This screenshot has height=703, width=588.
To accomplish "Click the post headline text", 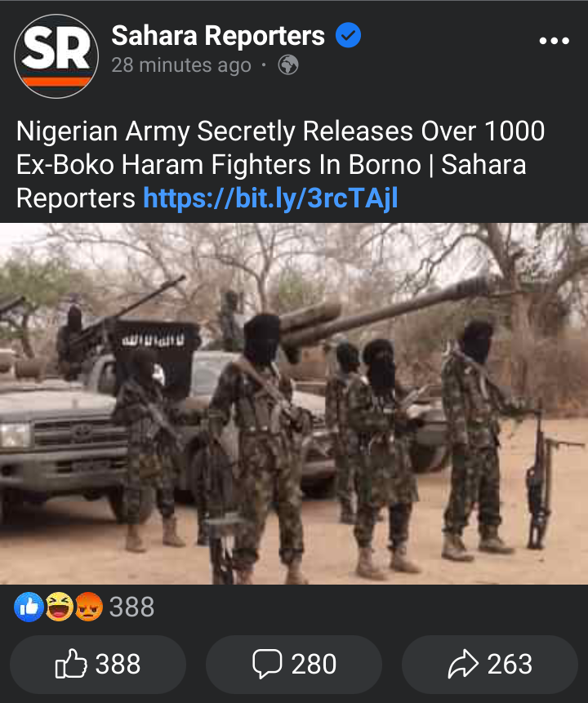I will [280, 165].
